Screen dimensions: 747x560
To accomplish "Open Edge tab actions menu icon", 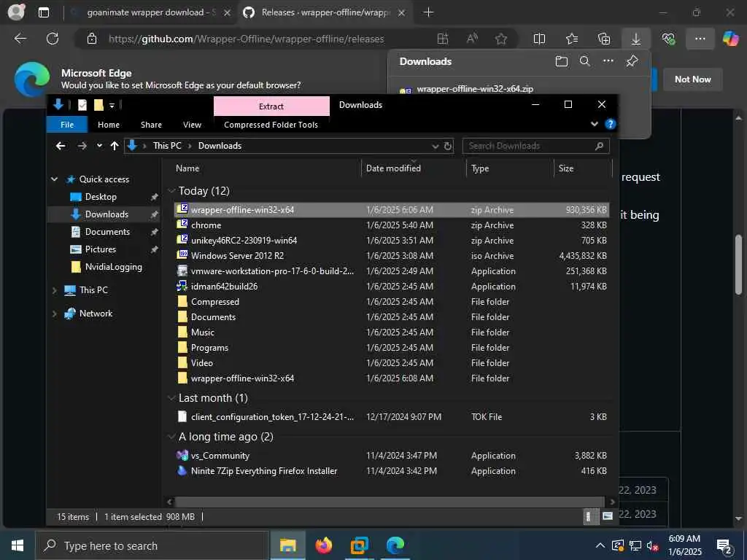I will point(43,12).
